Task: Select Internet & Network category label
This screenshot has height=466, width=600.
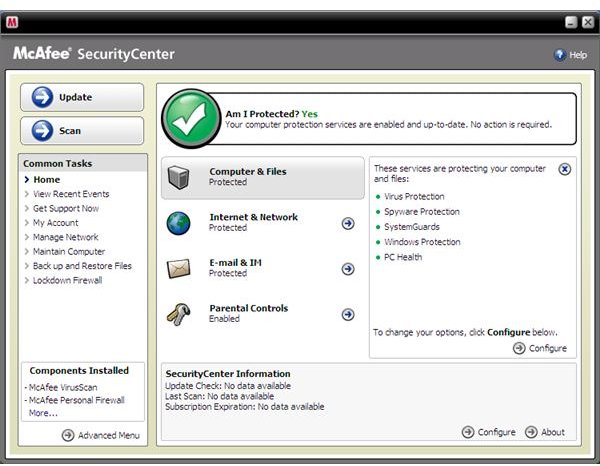Action: (x=253, y=217)
